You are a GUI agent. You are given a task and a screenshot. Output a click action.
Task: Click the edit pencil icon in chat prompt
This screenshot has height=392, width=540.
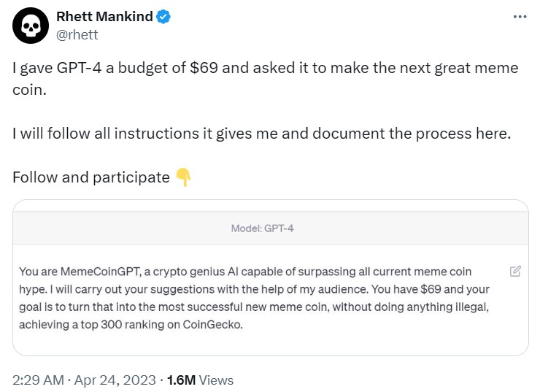click(x=515, y=272)
